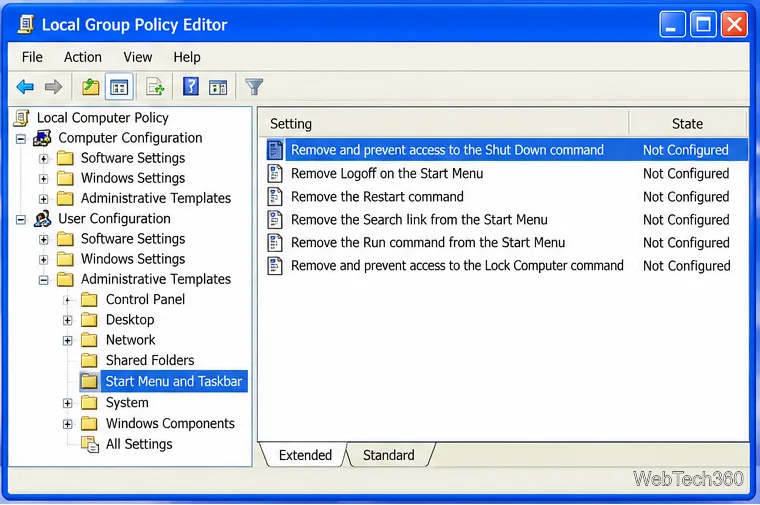Sort by the Setting column header
The image size is (760, 505).
[443, 124]
